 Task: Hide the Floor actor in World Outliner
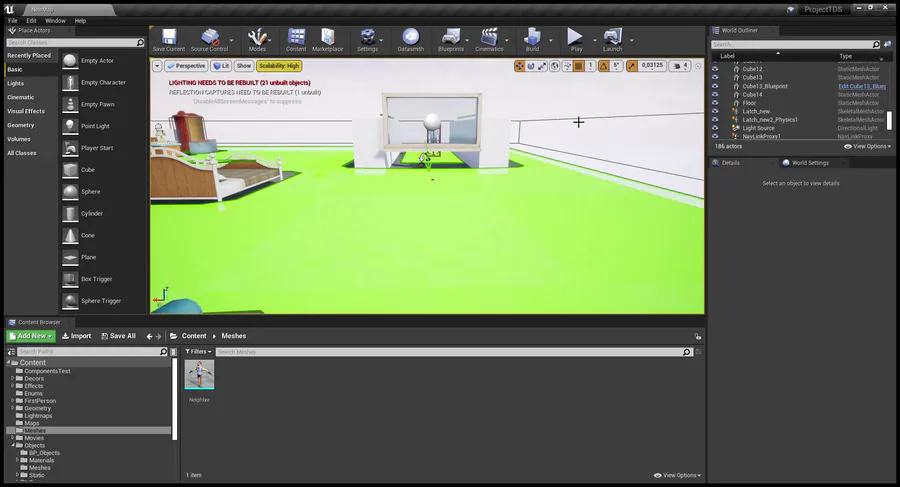coord(715,103)
